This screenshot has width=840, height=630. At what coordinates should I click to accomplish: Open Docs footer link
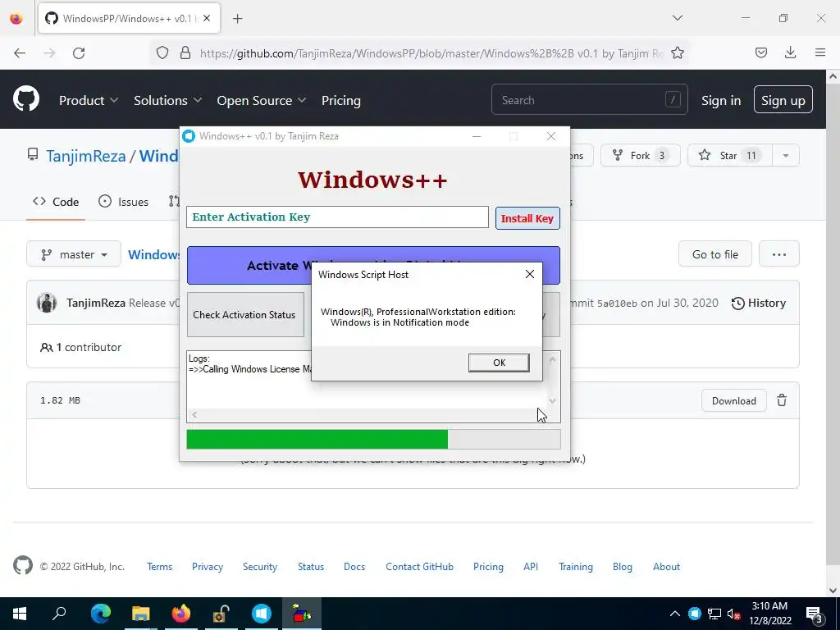[354, 566]
